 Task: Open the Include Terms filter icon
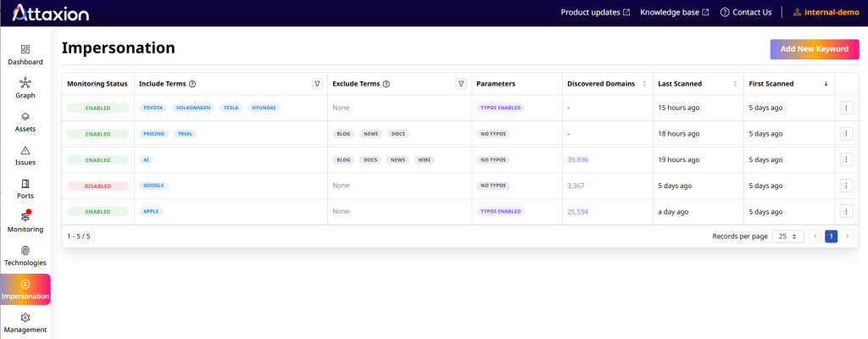point(317,84)
